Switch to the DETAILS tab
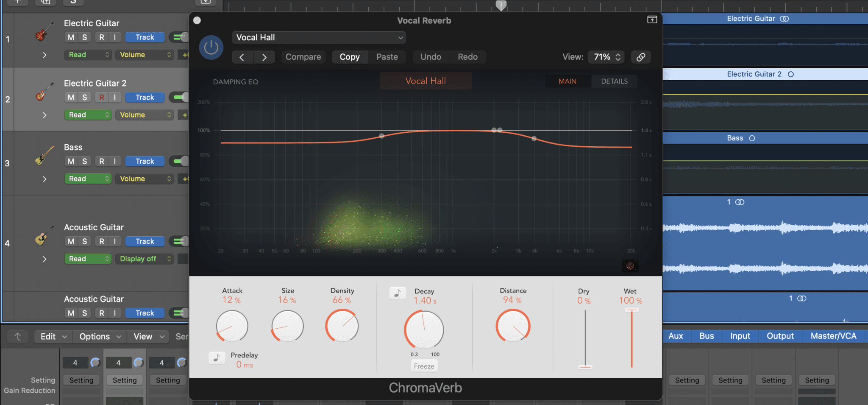868x405 pixels. (614, 81)
